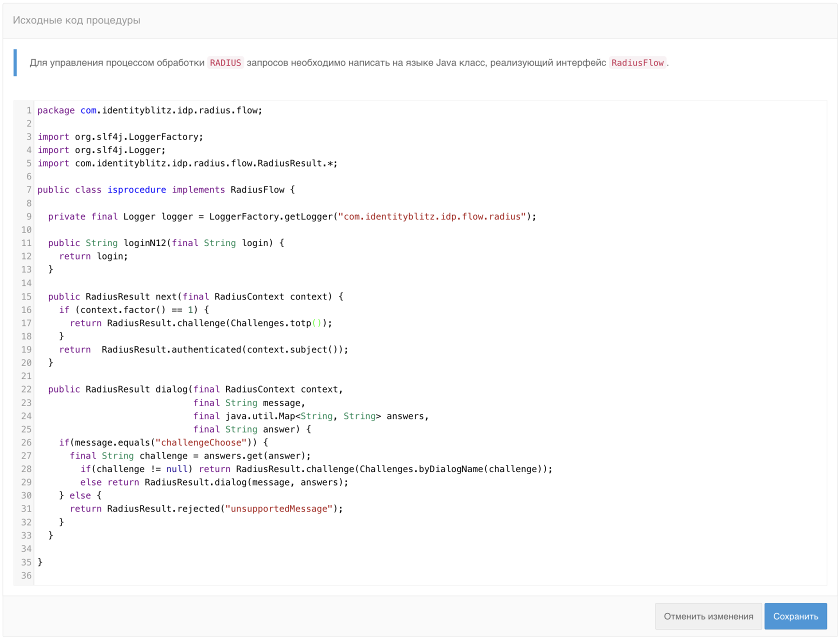Viewport: 840px width, 638px height.
Task: Click the "com.identityblitz.idp.flow.radius" logger string
Action: (432, 216)
